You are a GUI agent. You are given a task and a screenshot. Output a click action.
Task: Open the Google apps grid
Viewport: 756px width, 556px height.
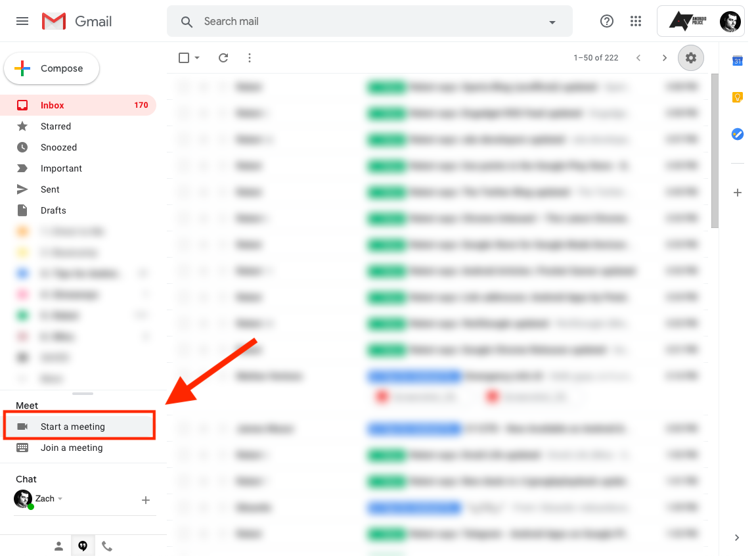pyautogui.click(x=635, y=20)
